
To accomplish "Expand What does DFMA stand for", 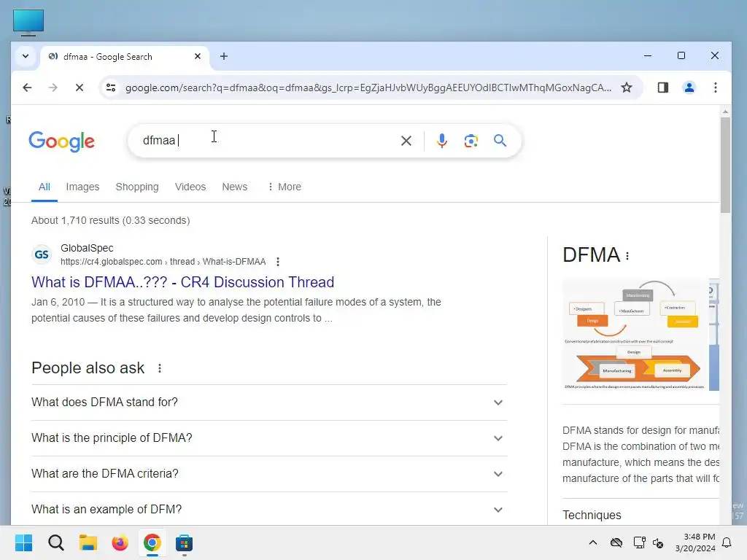I will tap(269, 402).
